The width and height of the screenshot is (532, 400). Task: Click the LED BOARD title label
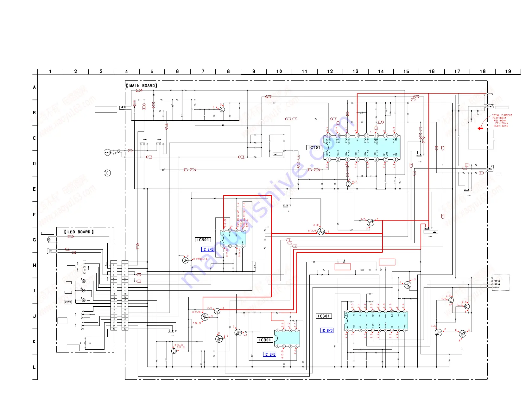tap(79, 232)
